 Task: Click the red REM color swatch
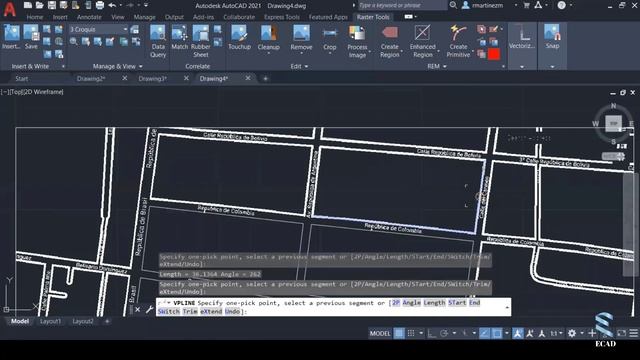(494, 54)
